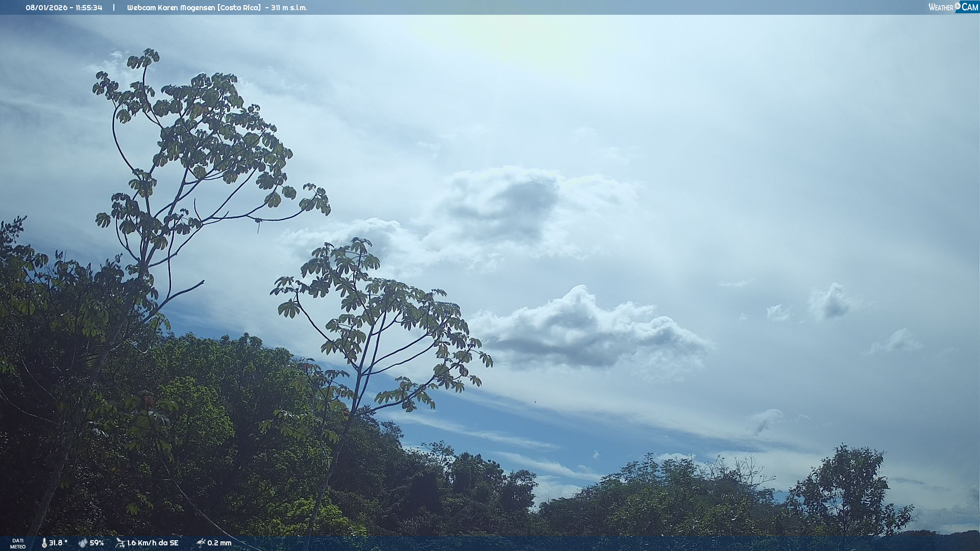Image resolution: width=980 pixels, height=551 pixels.
Task: Click the 11:55:34 time stamp
Action: click(x=89, y=8)
